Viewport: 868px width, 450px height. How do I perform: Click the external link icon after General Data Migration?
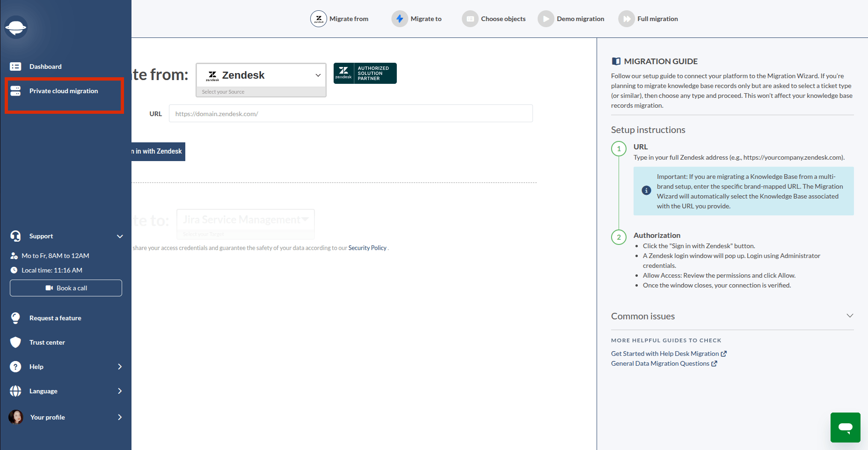point(714,364)
